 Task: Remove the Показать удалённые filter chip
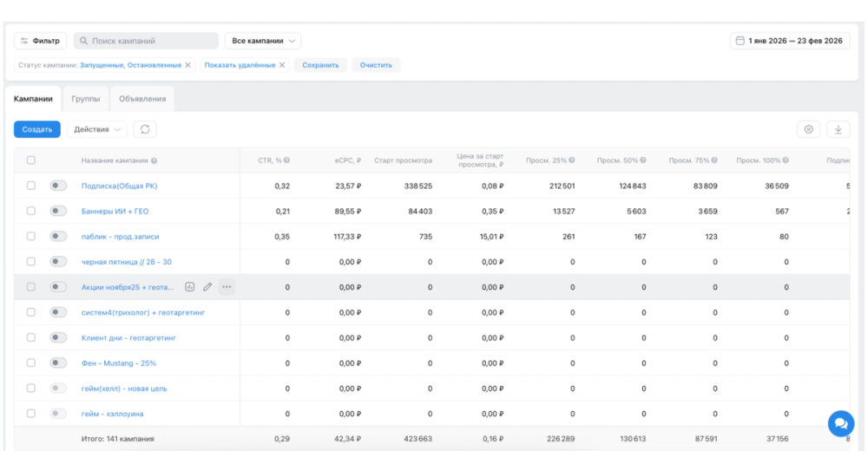(x=282, y=65)
